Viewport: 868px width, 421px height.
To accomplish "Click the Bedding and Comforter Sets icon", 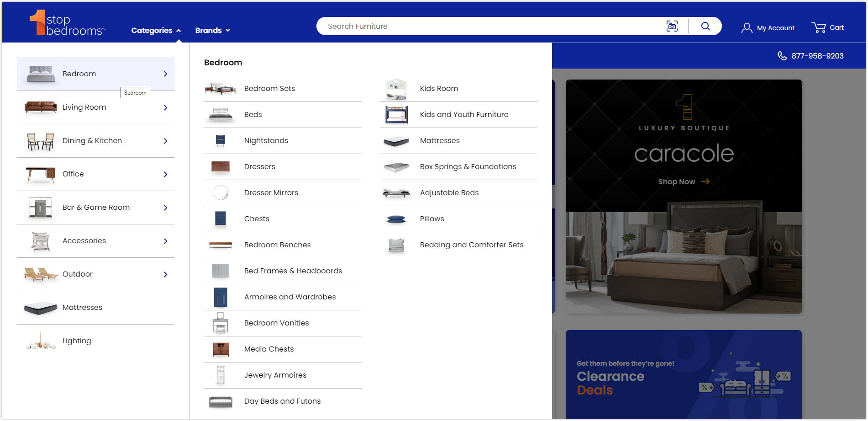I will (396, 245).
